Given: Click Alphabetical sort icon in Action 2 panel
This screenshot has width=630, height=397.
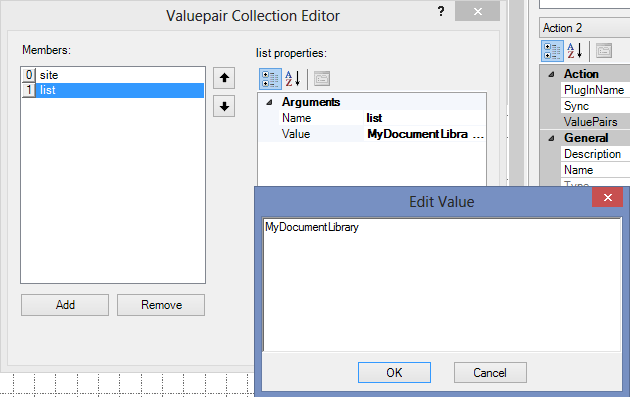Looking at the screenshot, I should [x=575, y=51].
